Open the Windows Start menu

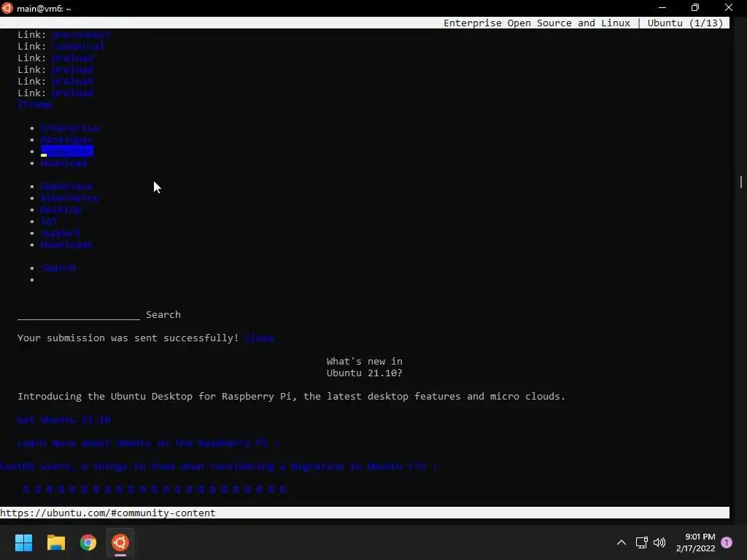(23, 542)
